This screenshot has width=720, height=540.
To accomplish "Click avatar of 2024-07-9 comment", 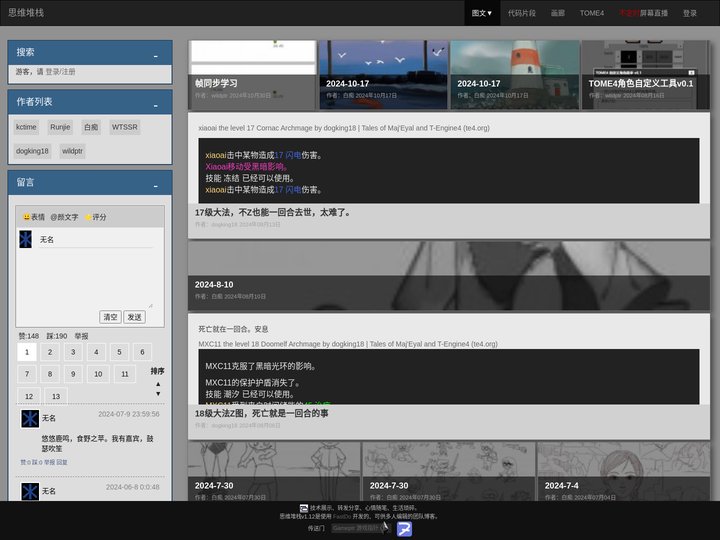I will (30, 419).
